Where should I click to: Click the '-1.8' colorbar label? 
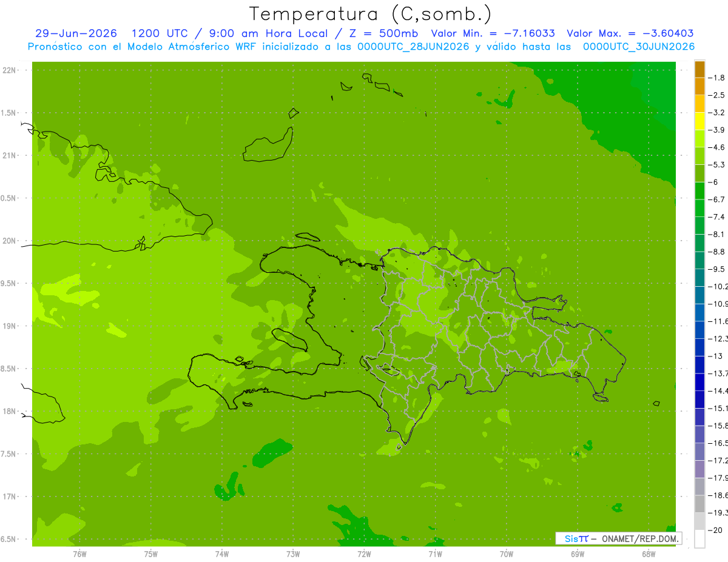click(717, 78)
